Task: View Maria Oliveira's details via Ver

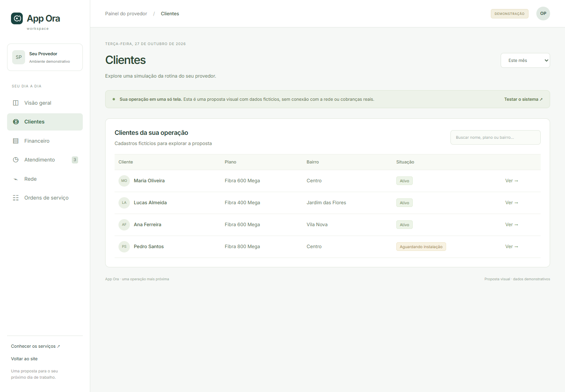Action: point(512,181)
